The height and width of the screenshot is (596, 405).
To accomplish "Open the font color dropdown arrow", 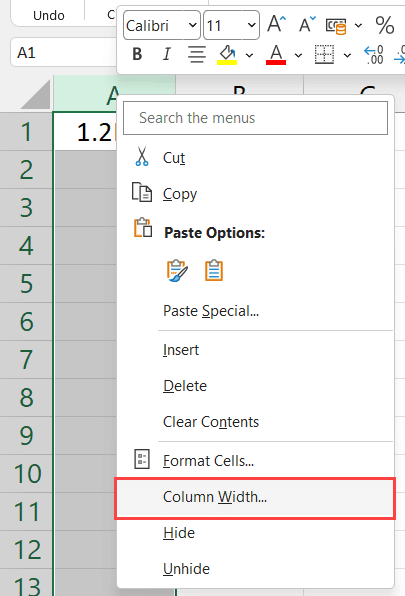I will click(298, 55).
